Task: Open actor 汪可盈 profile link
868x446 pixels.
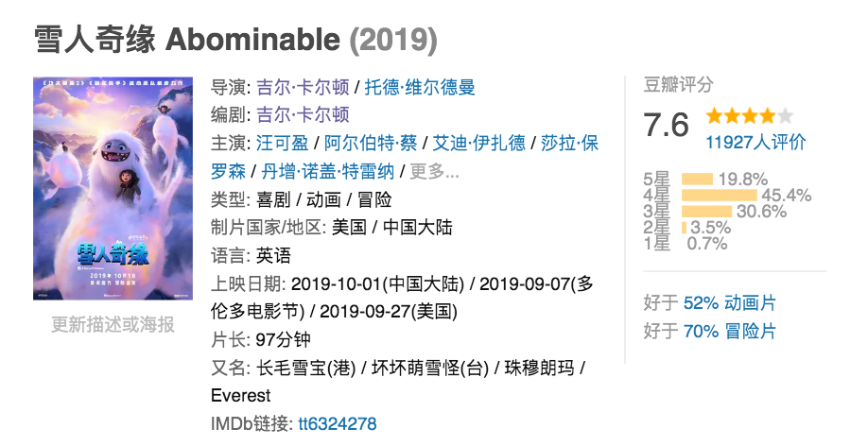Action: click(x=283, y=144)
